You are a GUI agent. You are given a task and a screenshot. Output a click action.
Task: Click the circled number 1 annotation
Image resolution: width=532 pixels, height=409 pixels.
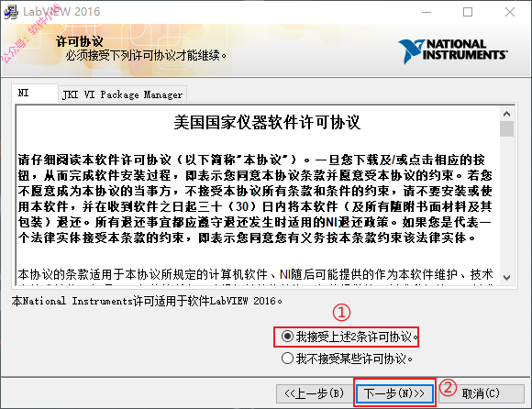[x=341, y=313]
